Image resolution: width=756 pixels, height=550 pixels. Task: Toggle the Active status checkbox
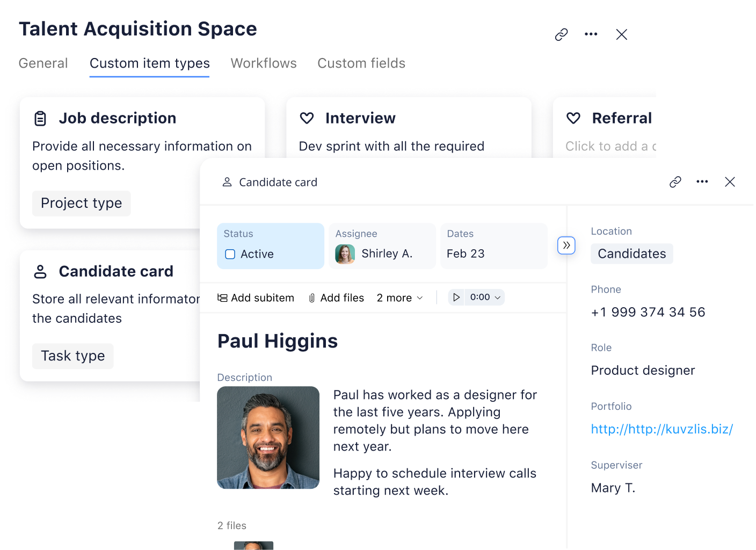(x=230, y=254)
